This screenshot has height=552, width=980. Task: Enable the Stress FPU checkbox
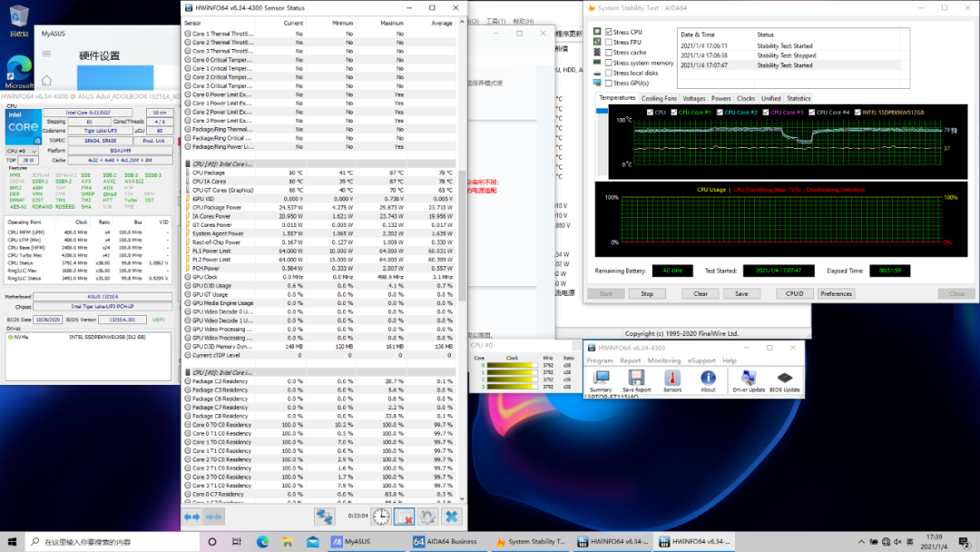(609, 42)
